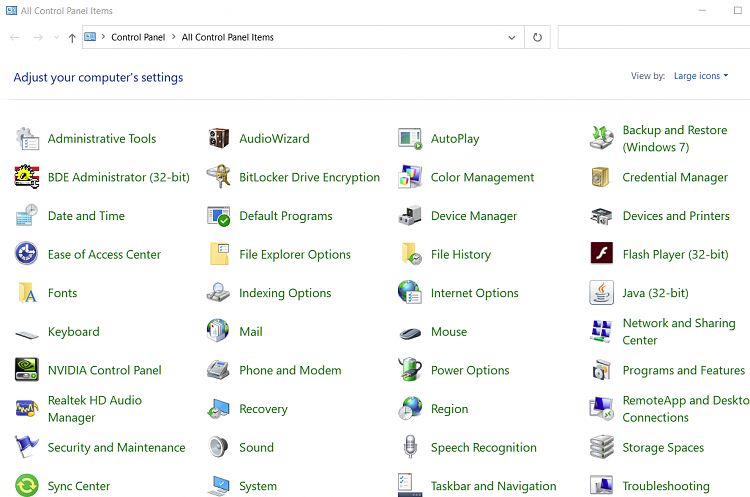Click the BitLocker Drive Encryption key icon
The height and width of the screenshot is (497, 750).
[219, 177]
